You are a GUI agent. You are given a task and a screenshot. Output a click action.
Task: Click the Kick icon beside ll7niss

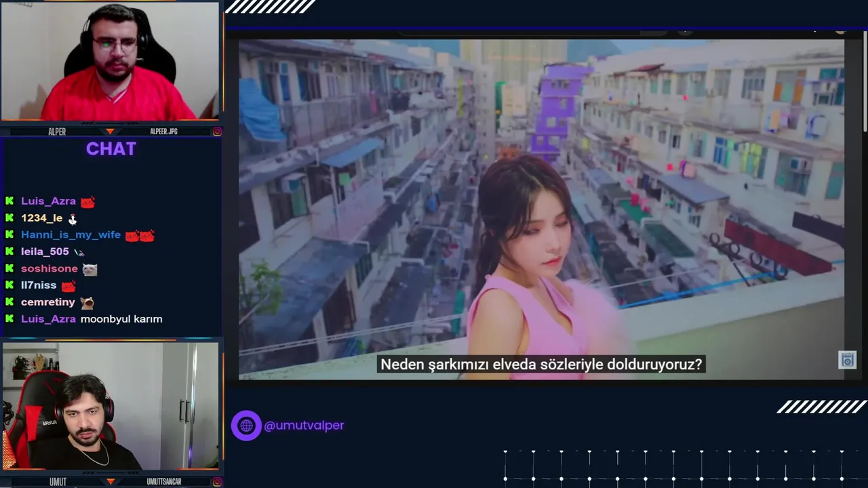(9, 285)
